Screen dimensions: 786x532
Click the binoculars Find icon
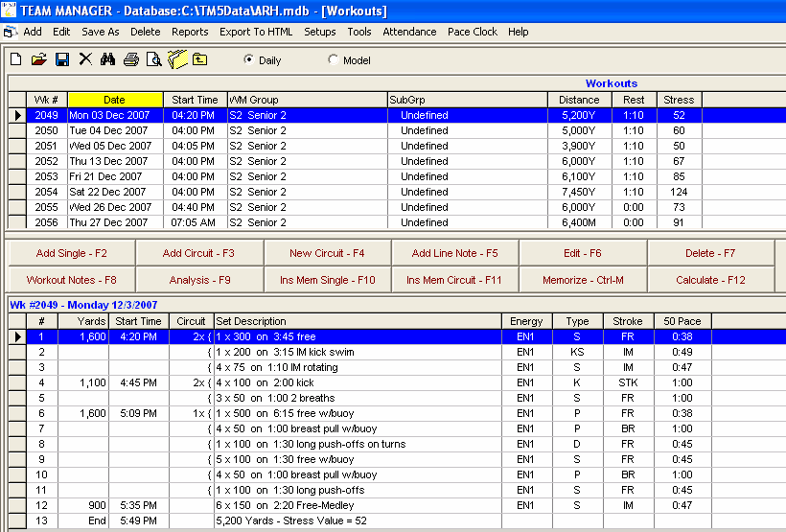click(107, 59)
